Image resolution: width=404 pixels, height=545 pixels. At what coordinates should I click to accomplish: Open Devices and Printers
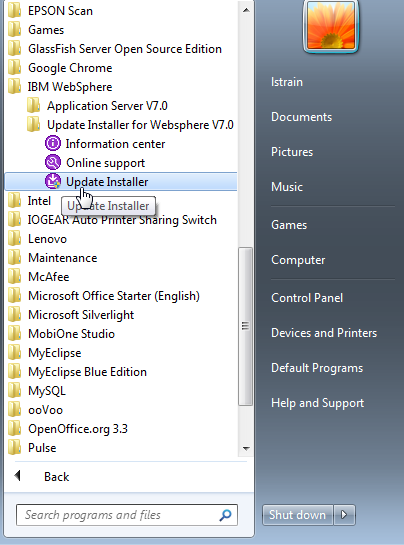[x=324, y=333]
